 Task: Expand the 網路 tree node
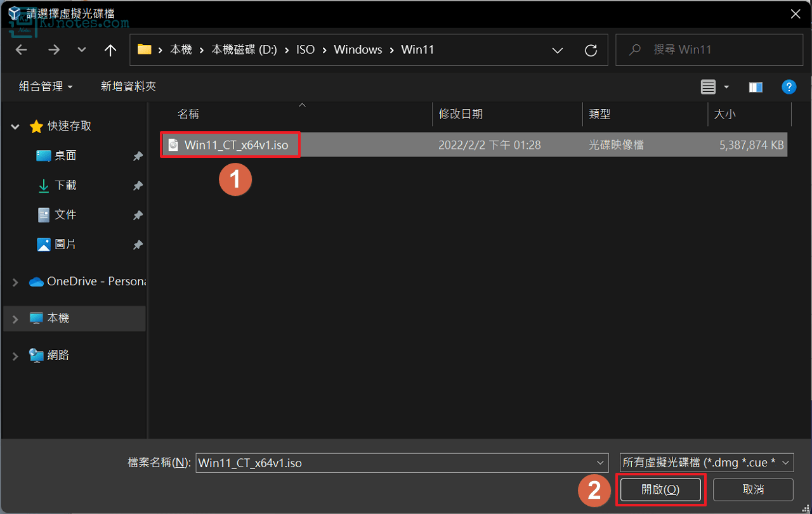[15, 356]
